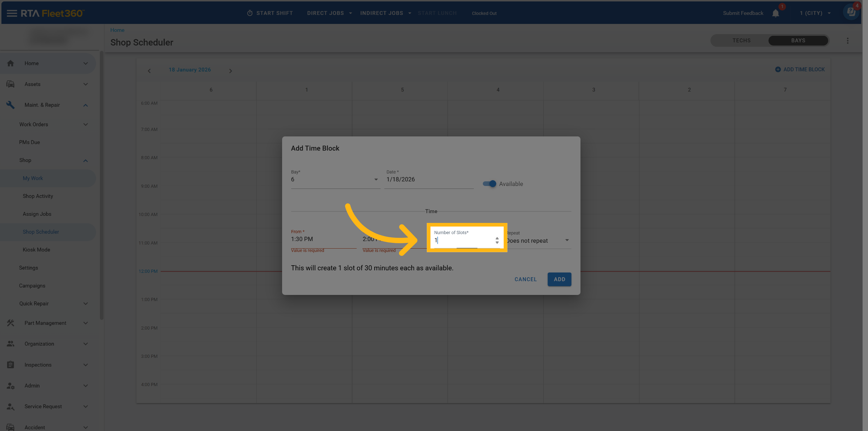
Task: Open Kiosk Mode in the sidebar
Action: click(x=36, y=250)
